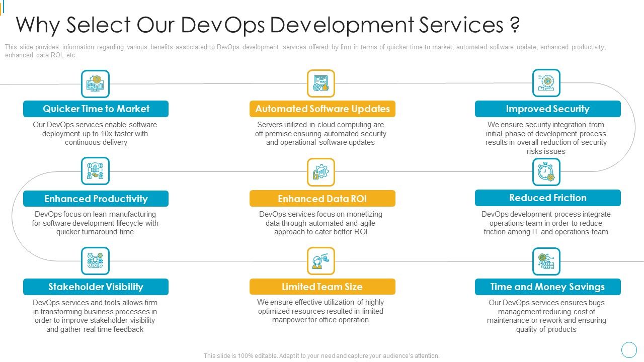Click text 'DevOps services and tools allows firm'
644x362 pixels.
pos(95,316)
